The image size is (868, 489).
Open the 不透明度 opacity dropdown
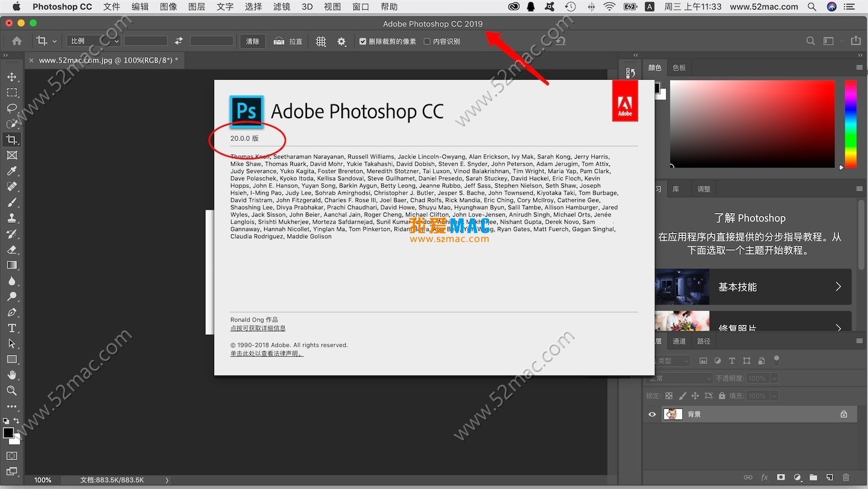(x=773, y=378)
